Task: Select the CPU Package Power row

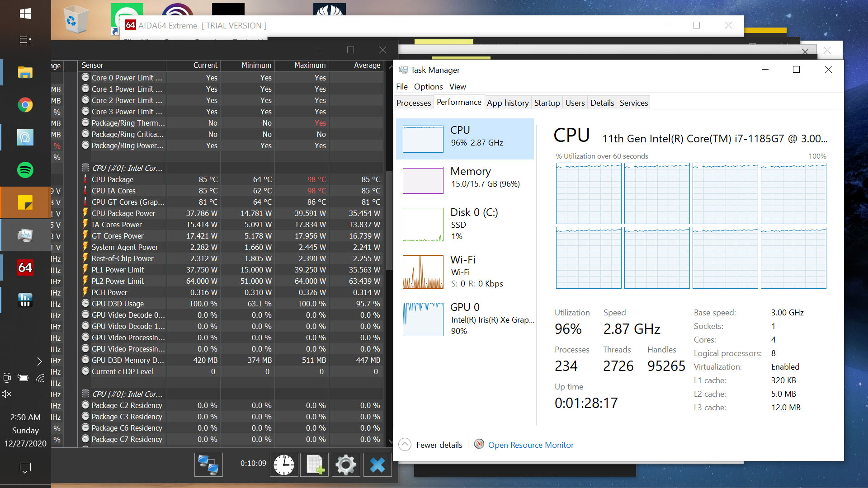Action: [231, 213]
